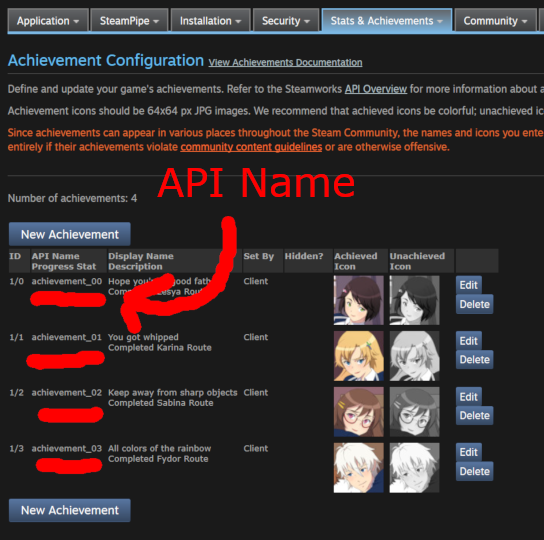Open the SteamPipe dropdown menu
This screenshot has width=544, height=540.
point(129,21)
